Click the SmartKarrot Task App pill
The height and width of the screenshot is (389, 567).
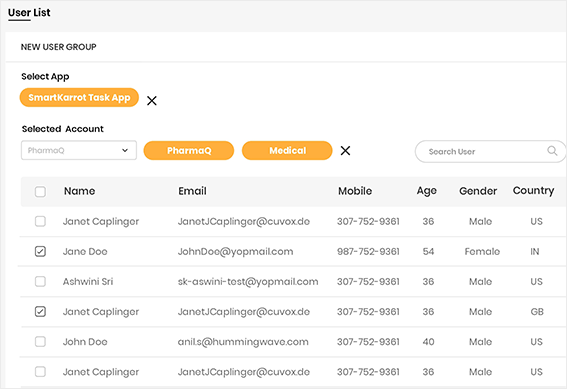[x=79, y=98]
